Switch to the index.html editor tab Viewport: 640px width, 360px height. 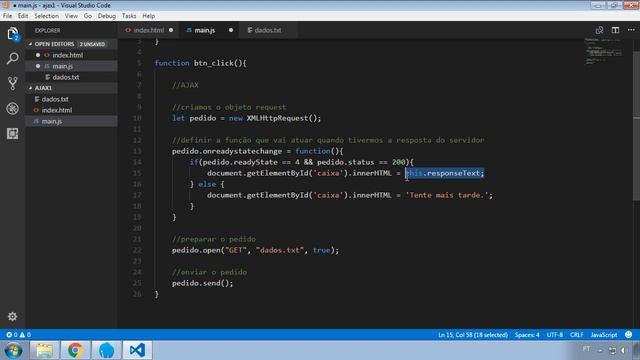point(149,30)
